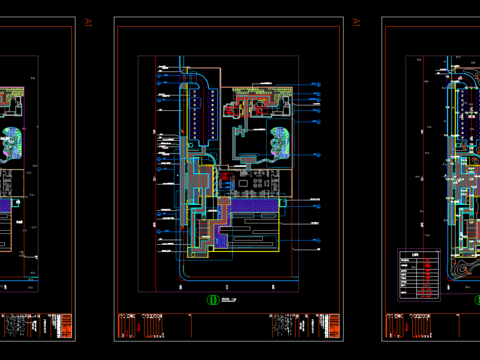Image resolution: width=480 pixels, height=360 pixels.
Task: Click the top red symbol in legend table
Action: click(x=427, y=260)
